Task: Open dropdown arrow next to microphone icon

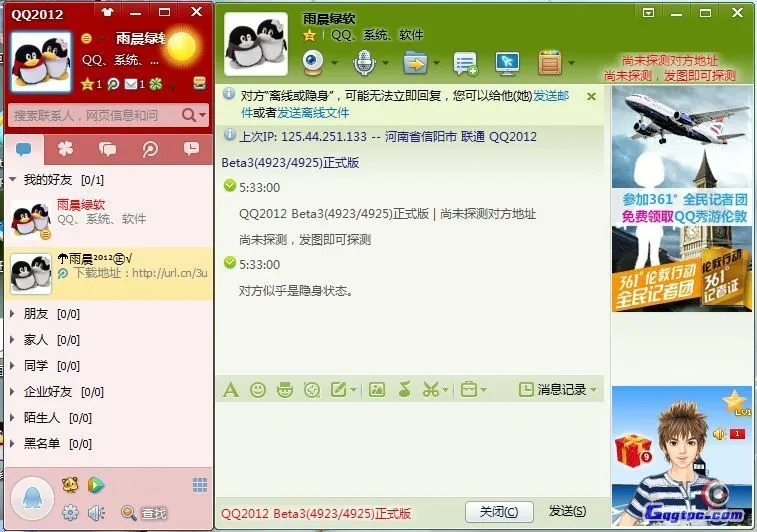Action: click(x=385, y=63)
